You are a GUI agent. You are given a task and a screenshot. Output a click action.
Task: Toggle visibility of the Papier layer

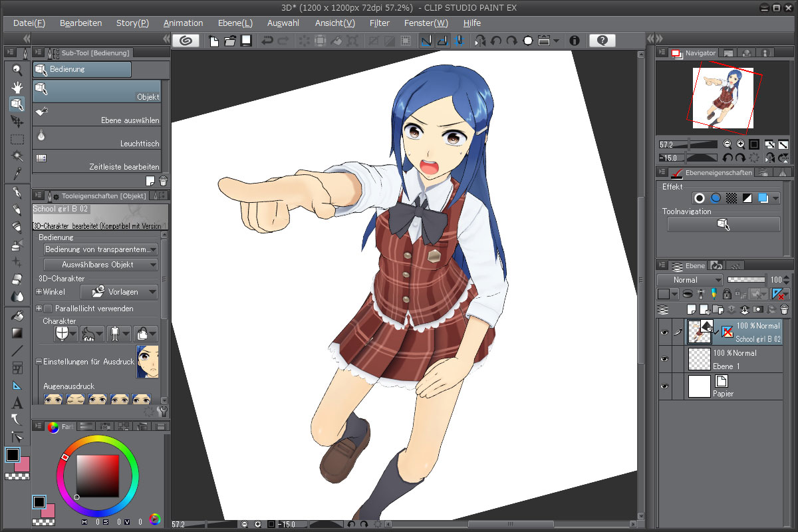(x=664, y=386)
